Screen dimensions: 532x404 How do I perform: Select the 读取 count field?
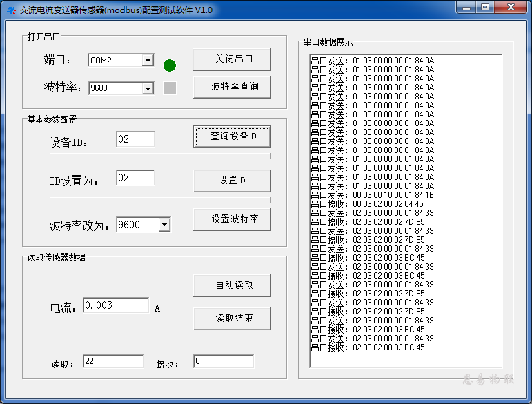pos(113,361)
